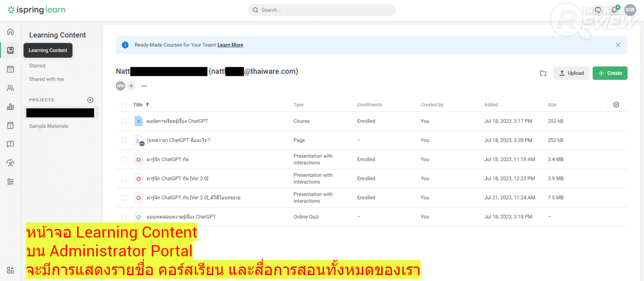Viewport: 644px width, 281px height.
Task: Click the ispring learn logo
Action: coord(36,10)
